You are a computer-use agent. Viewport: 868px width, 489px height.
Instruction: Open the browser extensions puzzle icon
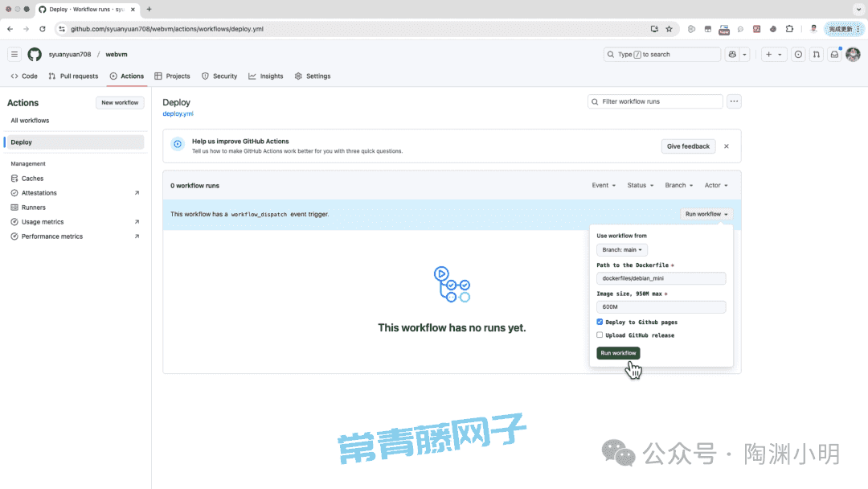(x=789, y=29)
